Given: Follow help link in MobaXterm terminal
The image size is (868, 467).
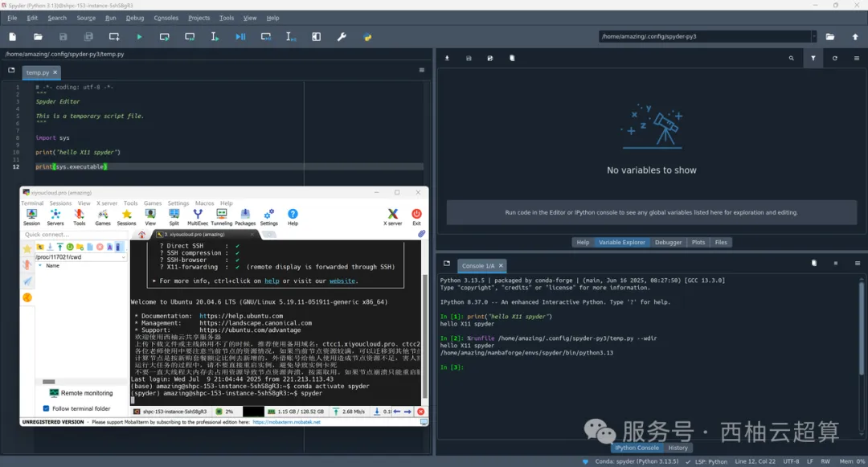Looking at the screenshot, I should pyautogui.click(x=272, y=281).
